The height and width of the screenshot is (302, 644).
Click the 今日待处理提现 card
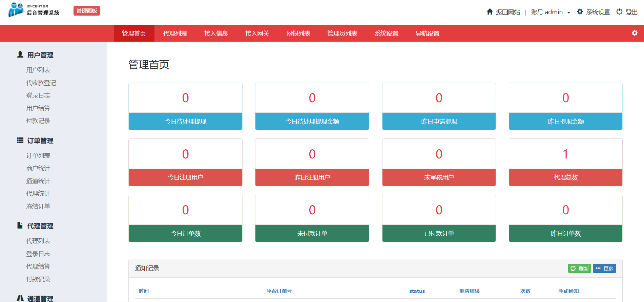[185, 106]
